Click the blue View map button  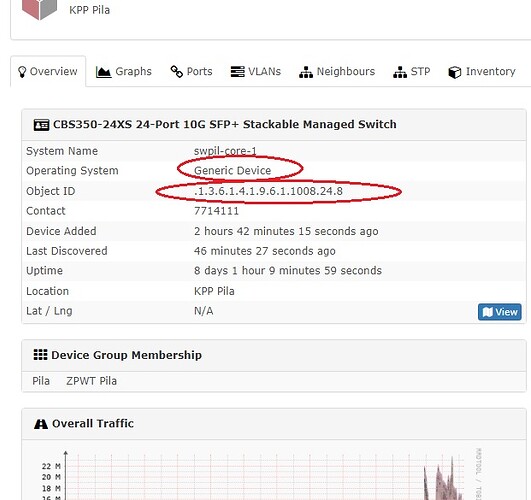[x=500, y=312]
